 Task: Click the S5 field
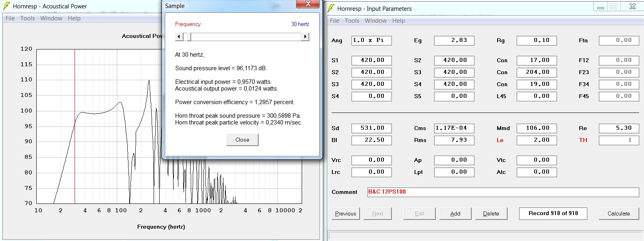[454, 96]
